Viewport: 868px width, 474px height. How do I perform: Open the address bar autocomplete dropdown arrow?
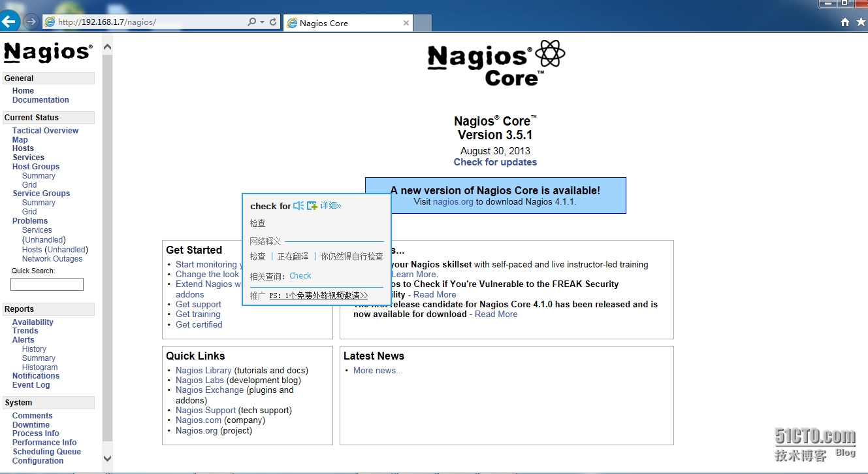tap(263, 22)
